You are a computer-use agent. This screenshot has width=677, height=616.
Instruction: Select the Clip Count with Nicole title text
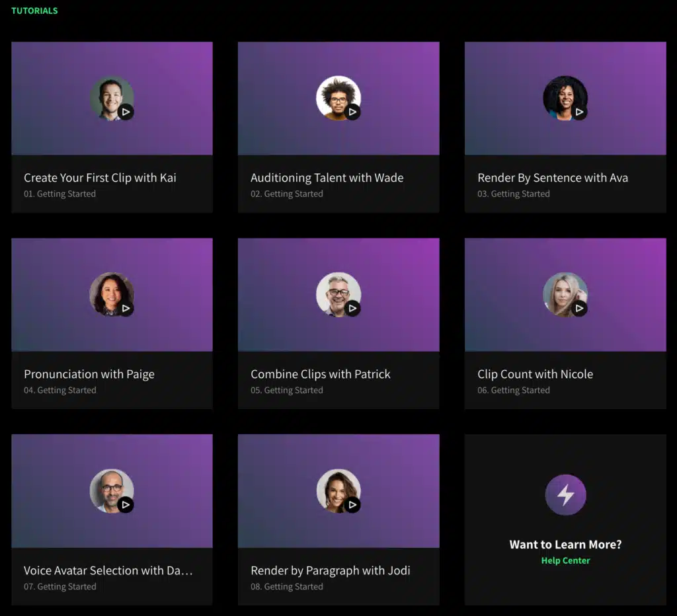point(535,373)
